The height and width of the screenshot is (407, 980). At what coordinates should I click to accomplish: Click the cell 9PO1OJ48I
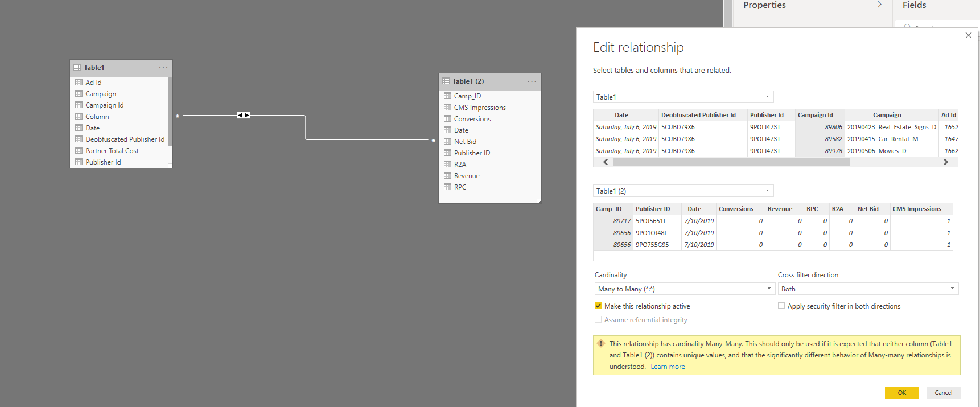pyautogui.click(x=657, y=233)
